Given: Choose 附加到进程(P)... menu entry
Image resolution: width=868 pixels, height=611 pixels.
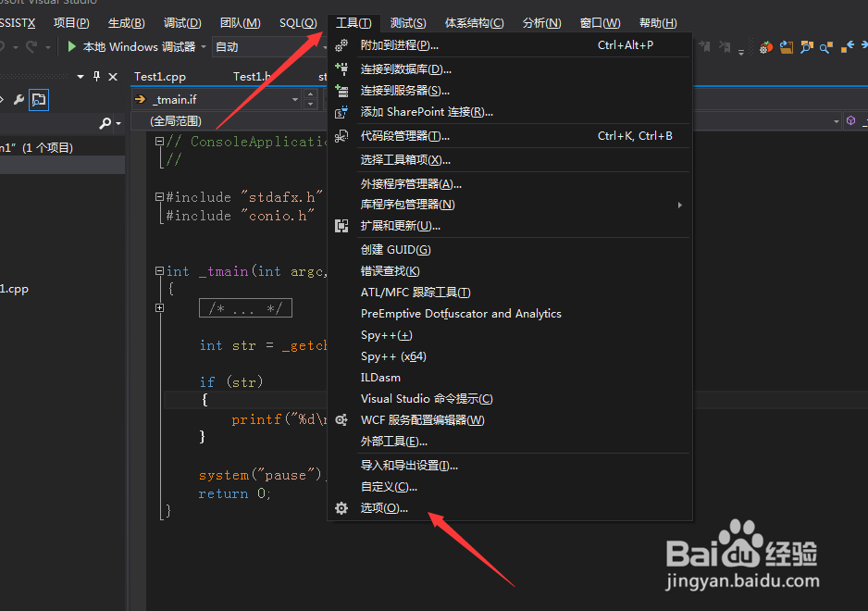Looking at the screenshot, I should 510,45.
